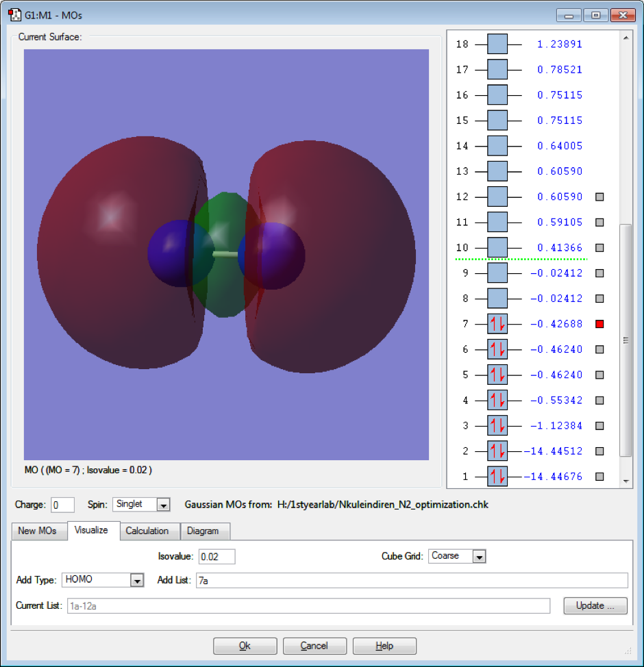
Task: Switch to the New MOs tab
Action: click(38, 531)
